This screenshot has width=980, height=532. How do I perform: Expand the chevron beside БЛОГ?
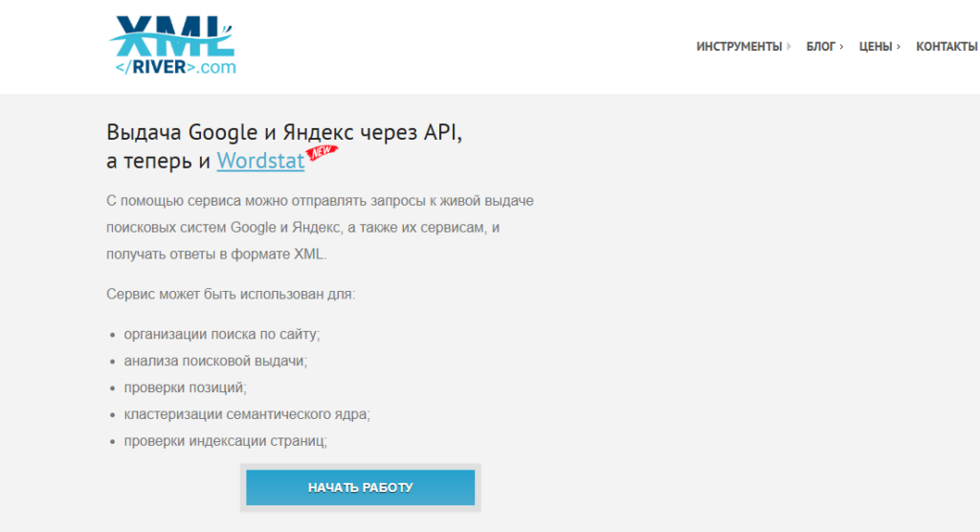click(x=841, y=46)
